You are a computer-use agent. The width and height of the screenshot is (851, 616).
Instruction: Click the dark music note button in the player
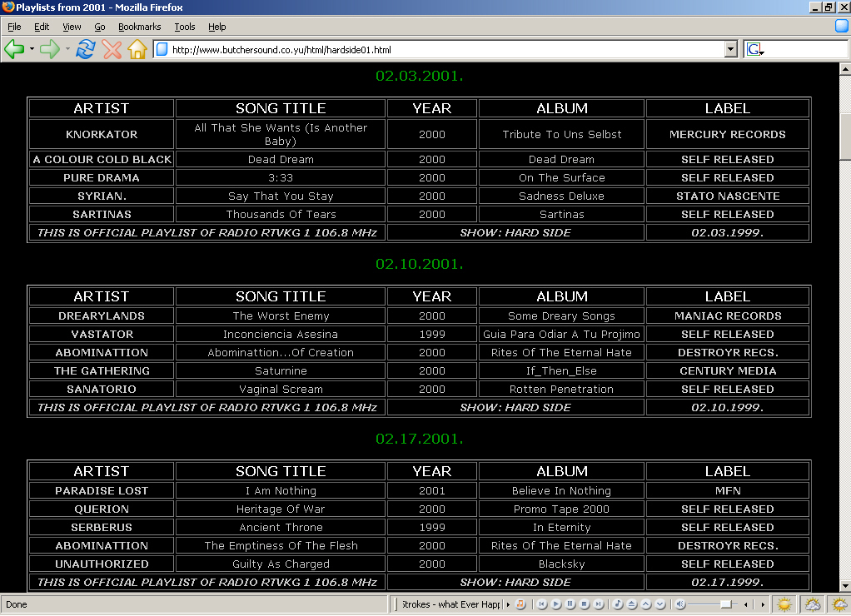coord(618,604)
